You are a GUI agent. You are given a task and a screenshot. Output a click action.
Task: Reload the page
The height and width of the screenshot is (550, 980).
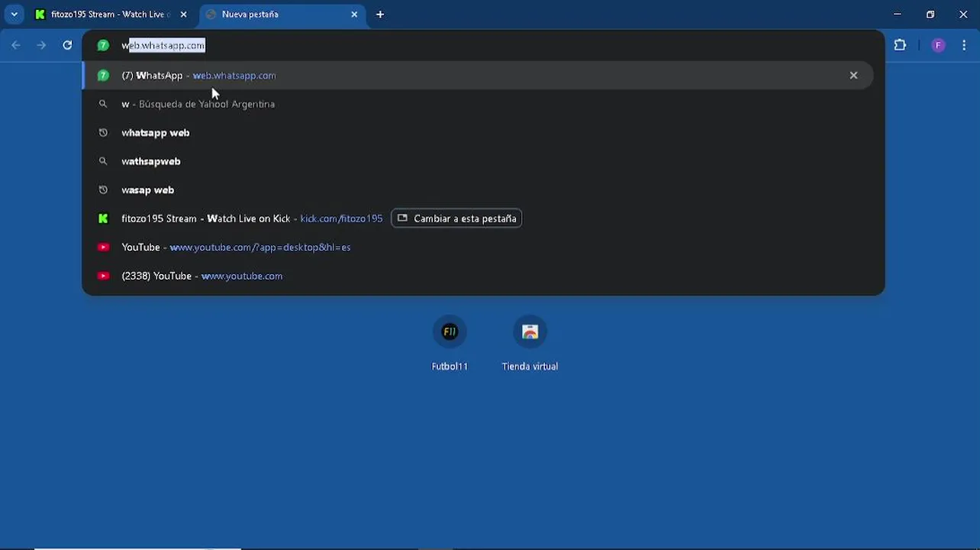tap(67, 45)
